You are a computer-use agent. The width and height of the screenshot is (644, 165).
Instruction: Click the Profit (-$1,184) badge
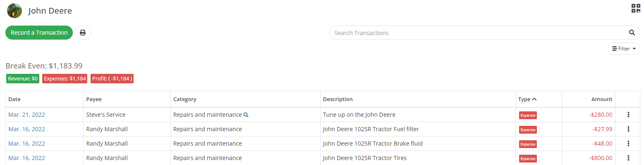(112, 78)
